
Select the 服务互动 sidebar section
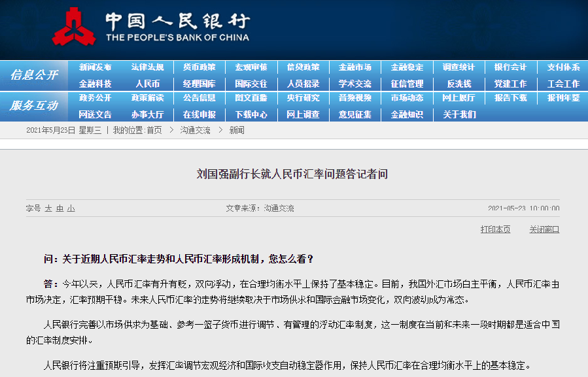34,106
